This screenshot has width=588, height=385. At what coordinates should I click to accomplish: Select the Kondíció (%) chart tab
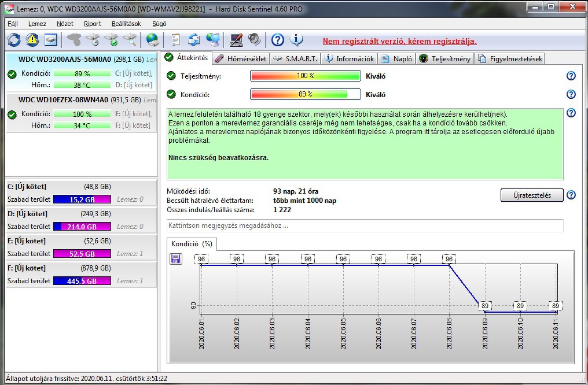pos(192,244)
